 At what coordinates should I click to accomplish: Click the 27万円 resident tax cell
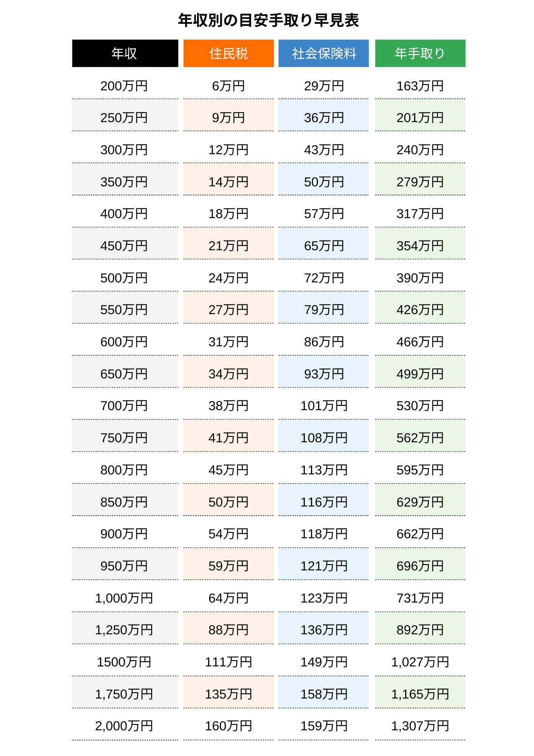[x=228, y=310]
